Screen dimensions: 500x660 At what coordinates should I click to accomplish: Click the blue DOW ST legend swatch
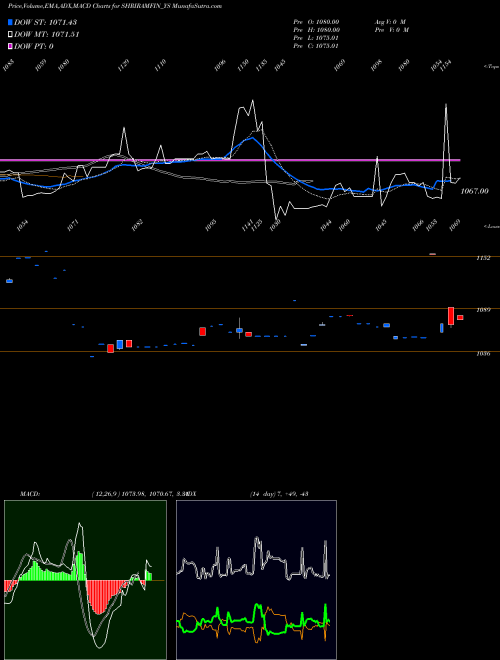[10, 22]
